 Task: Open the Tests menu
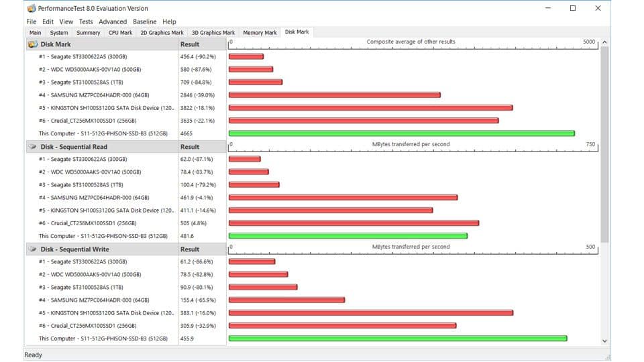[x=85, y=21]
